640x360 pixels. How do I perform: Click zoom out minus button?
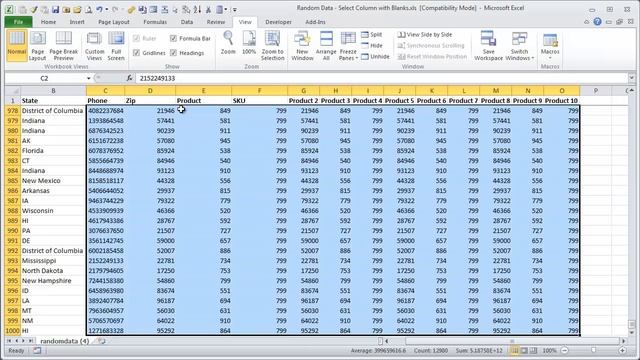[x=564, y=351]
